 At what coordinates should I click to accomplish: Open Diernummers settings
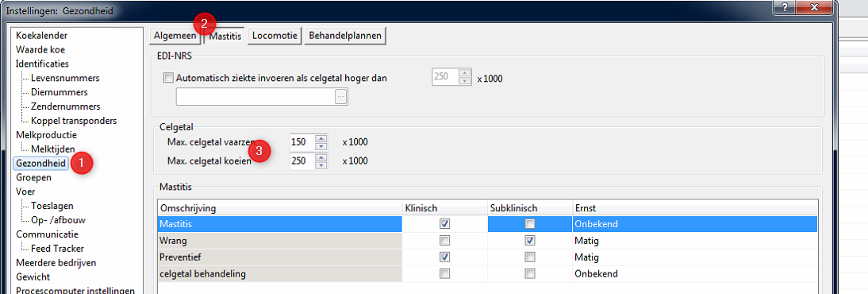point(60,92)
